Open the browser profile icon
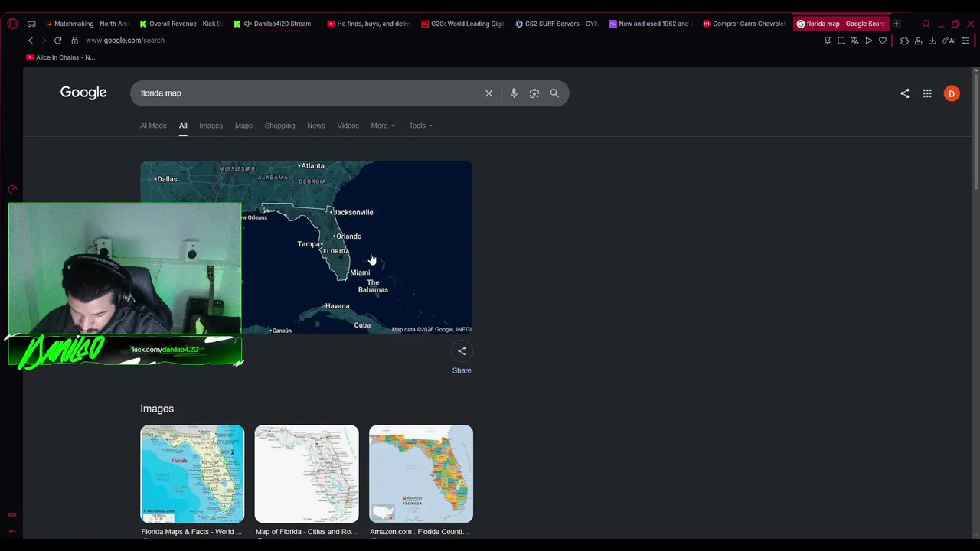This screenshot has width=980, height=551. click(x=918, y=41)
